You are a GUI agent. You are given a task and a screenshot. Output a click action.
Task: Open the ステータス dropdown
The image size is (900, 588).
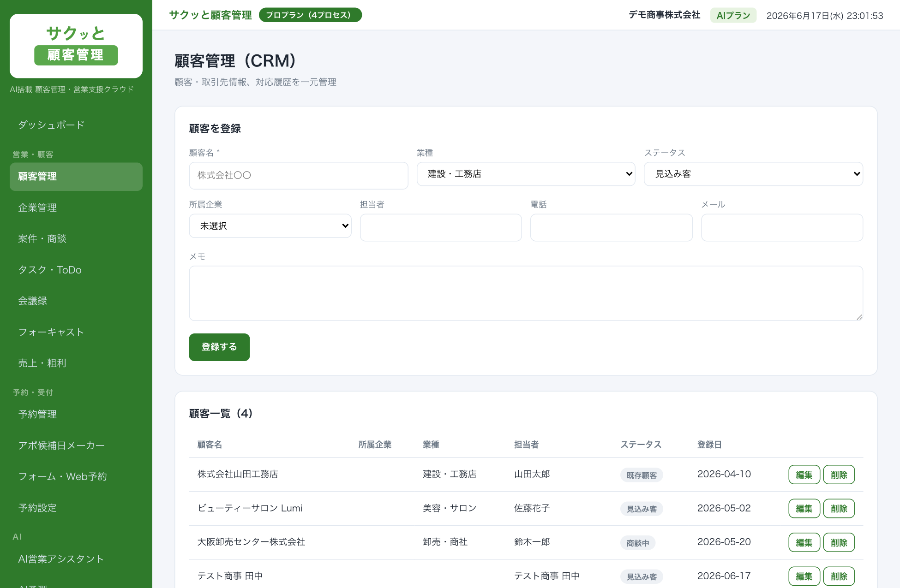coord(753,174)
